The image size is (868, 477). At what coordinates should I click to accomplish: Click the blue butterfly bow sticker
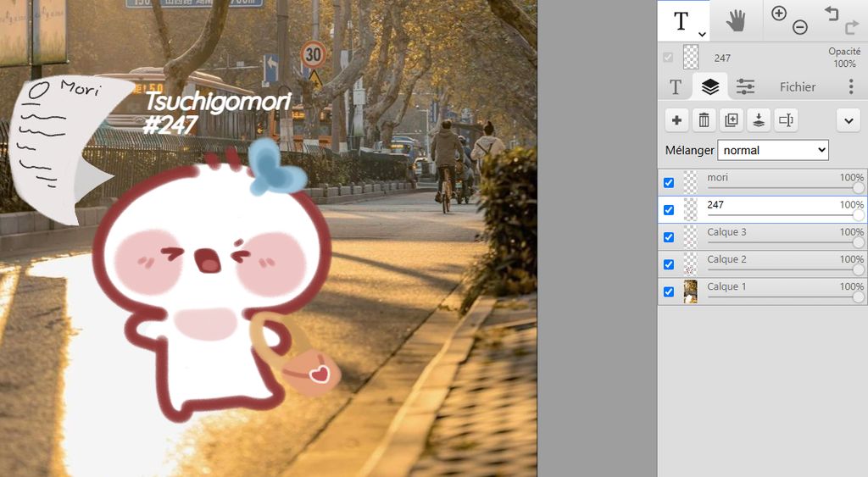[276, 167]
